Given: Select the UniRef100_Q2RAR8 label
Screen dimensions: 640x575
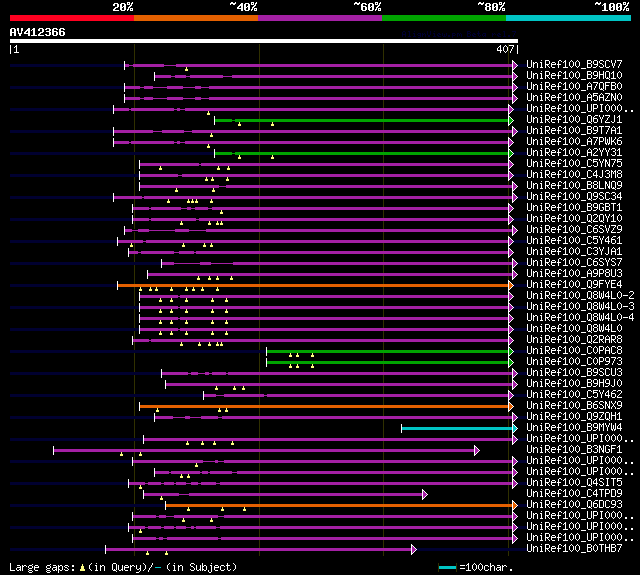Looking at the screenshot, I should (x=574, y=340).
